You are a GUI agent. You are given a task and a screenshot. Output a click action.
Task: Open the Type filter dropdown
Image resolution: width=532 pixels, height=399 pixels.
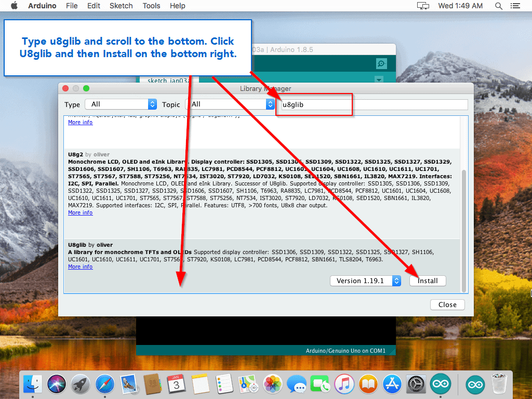tap(121, 104)
